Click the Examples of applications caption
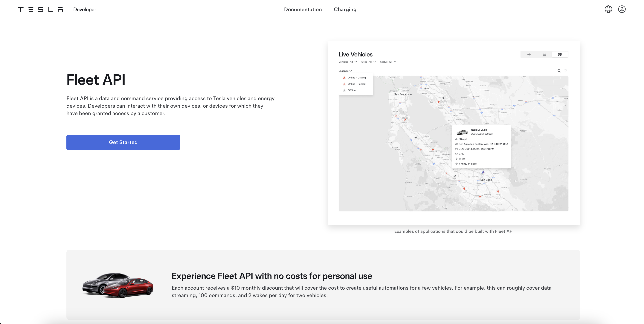Image resolution: width=644 pixels, height=324 pixels. coord(454,231)
